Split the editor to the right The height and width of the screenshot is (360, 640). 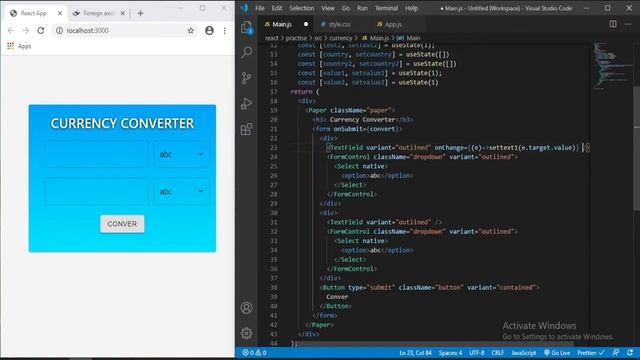[x=613, y=24]
